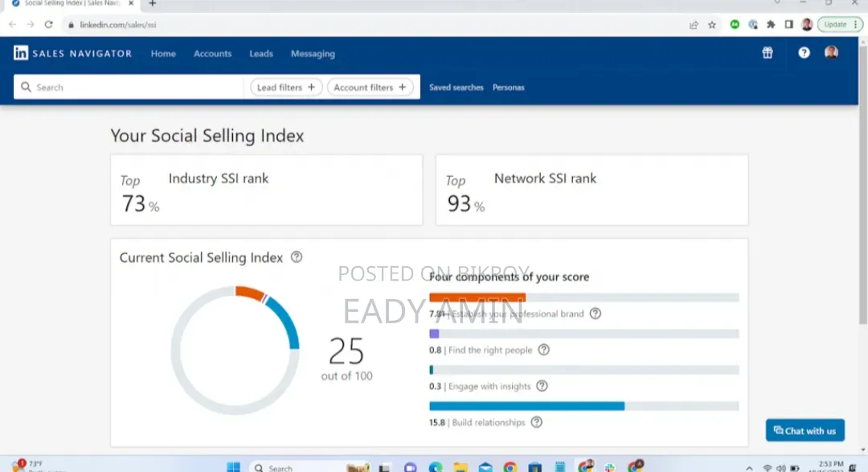Image resolution: width=868 pixels, height=472 pixels.
Task: Click the 'Your Social Selling Index' heading
Action: point(207,136)
